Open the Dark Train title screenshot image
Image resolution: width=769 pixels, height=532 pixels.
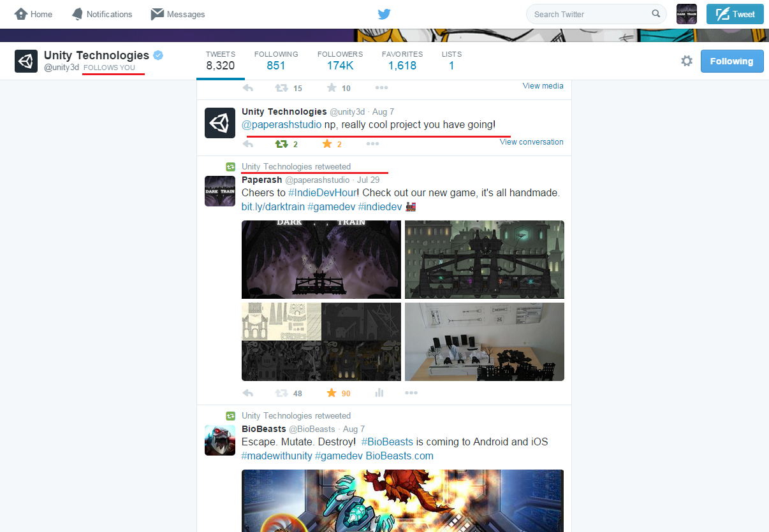click(x=321, y=259)
